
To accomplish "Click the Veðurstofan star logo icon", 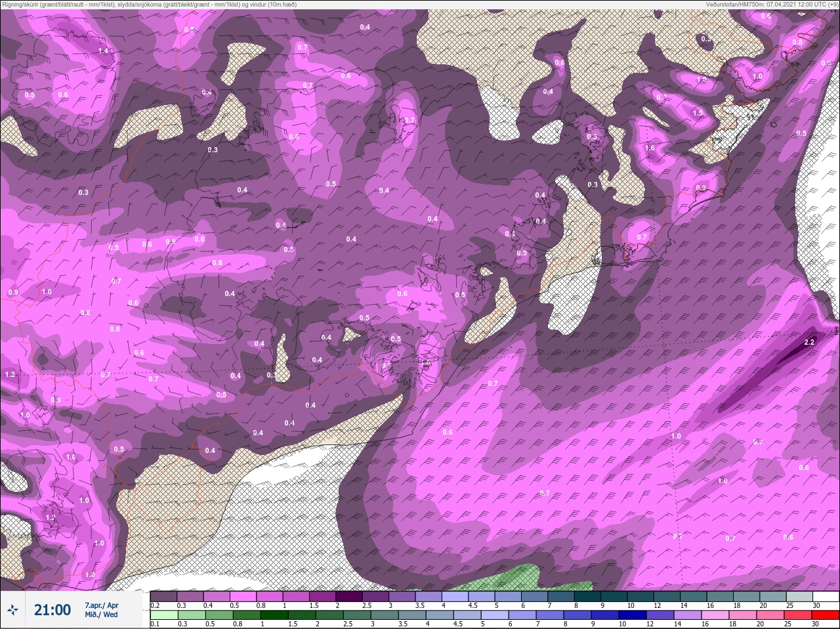I will point(12,610).
